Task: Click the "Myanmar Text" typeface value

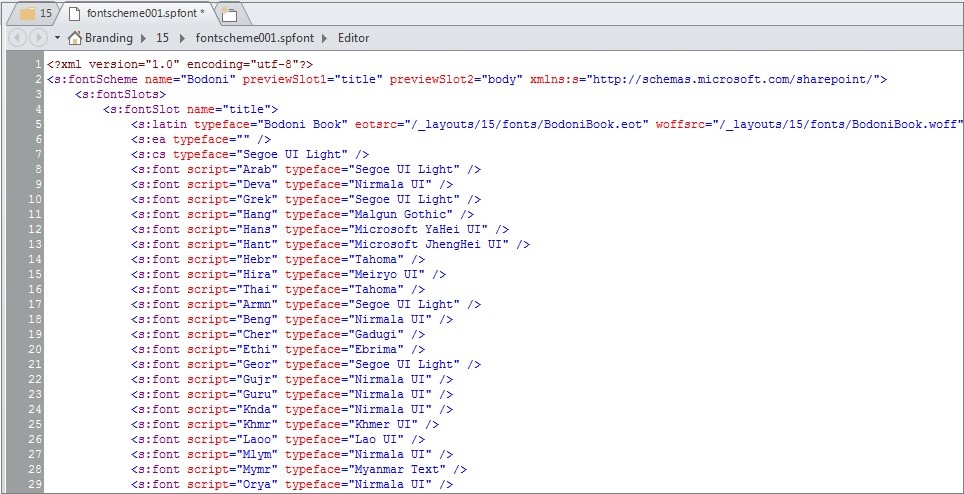Action: point(397,469)
